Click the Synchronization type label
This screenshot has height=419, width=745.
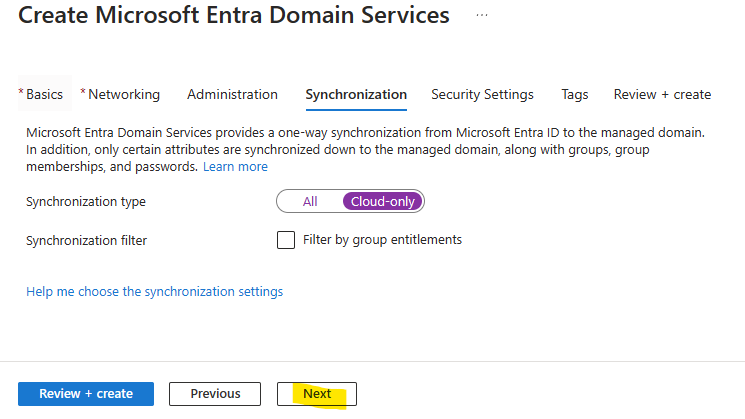click(x=86, y=201)
